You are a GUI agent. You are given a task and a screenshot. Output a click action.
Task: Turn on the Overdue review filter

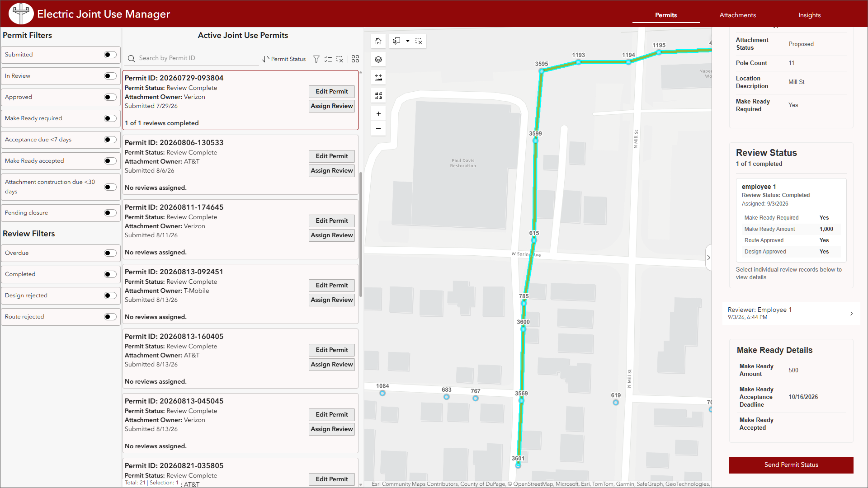click(110, 253)
